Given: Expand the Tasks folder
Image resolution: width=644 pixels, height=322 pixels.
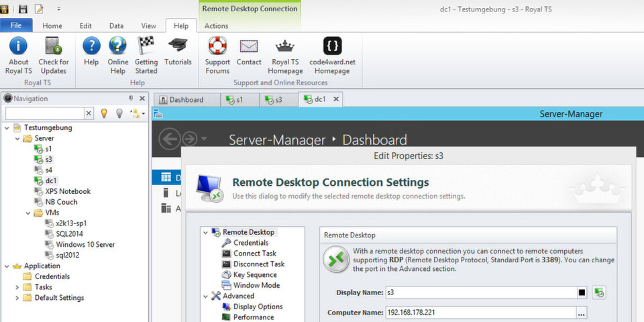Looking at the screenshot, I should pos(17,287).
